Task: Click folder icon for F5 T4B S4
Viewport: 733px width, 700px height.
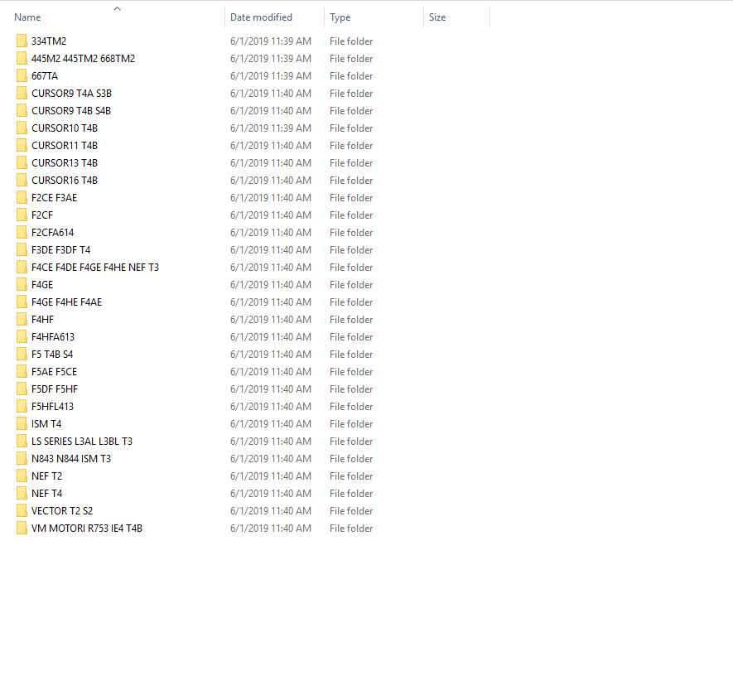Action: click(x=22, y=354)
